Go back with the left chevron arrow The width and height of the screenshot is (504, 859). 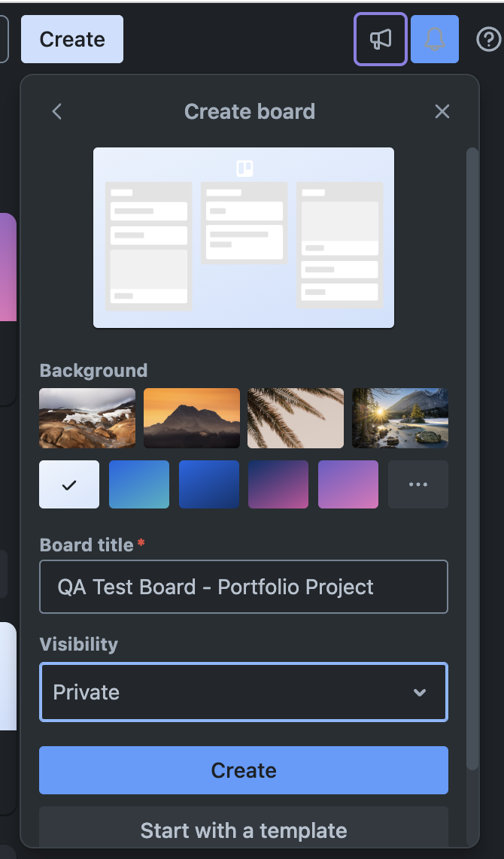pos(57,111)
